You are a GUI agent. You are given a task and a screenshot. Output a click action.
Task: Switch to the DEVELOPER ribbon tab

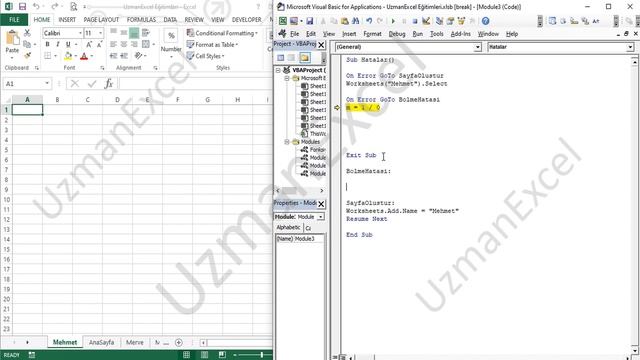pos(247,20)
